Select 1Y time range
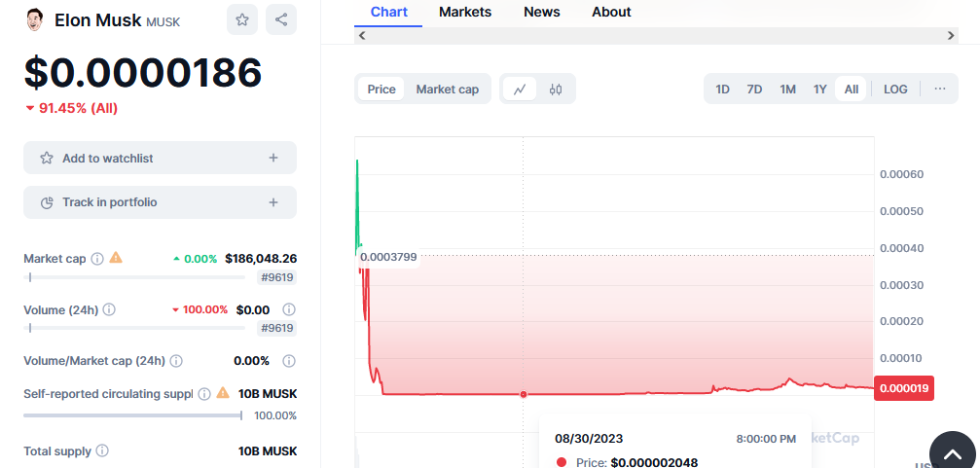This screenshot has width=980, height=468. point(820,90)
